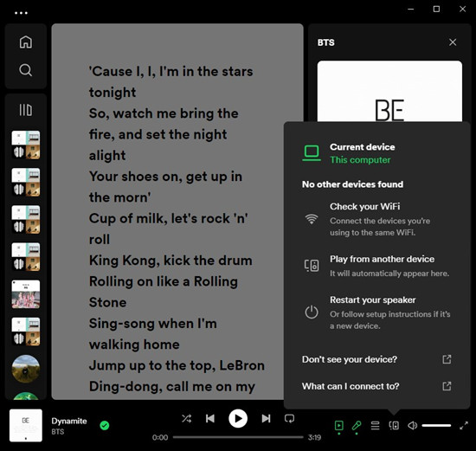Click the Play from another device icon
The width and height of the screenshot is (476, 451).
[312, 266]
